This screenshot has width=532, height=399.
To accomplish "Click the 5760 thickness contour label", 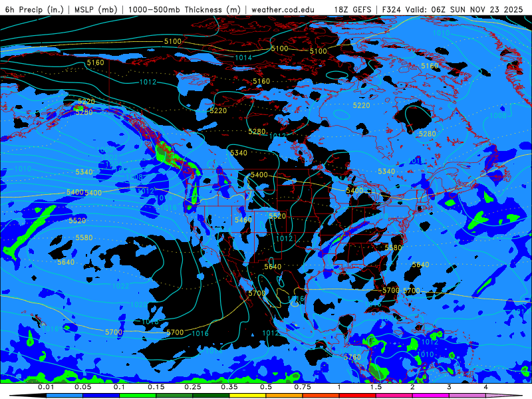I will click(352, 357).
